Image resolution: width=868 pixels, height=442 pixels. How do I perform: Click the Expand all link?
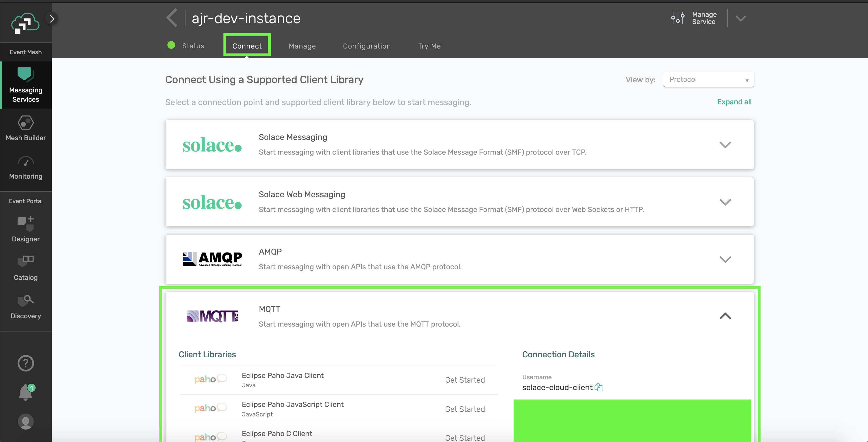point(734,102)
